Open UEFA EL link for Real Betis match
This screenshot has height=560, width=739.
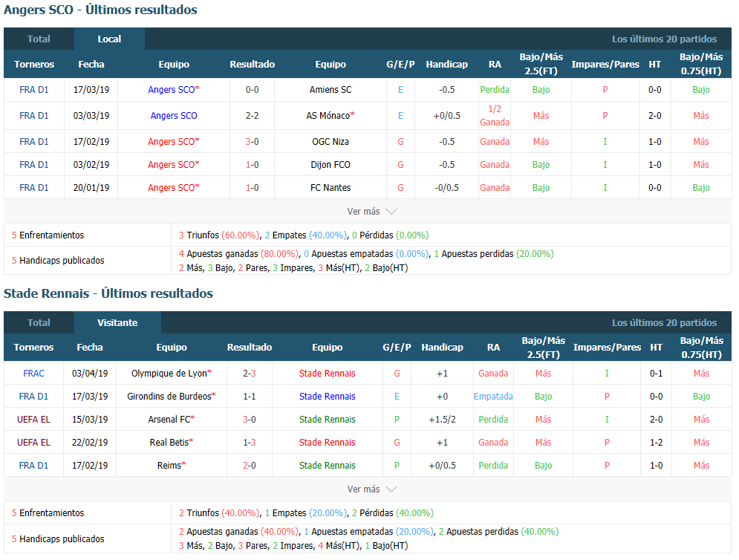click(33, 443)
